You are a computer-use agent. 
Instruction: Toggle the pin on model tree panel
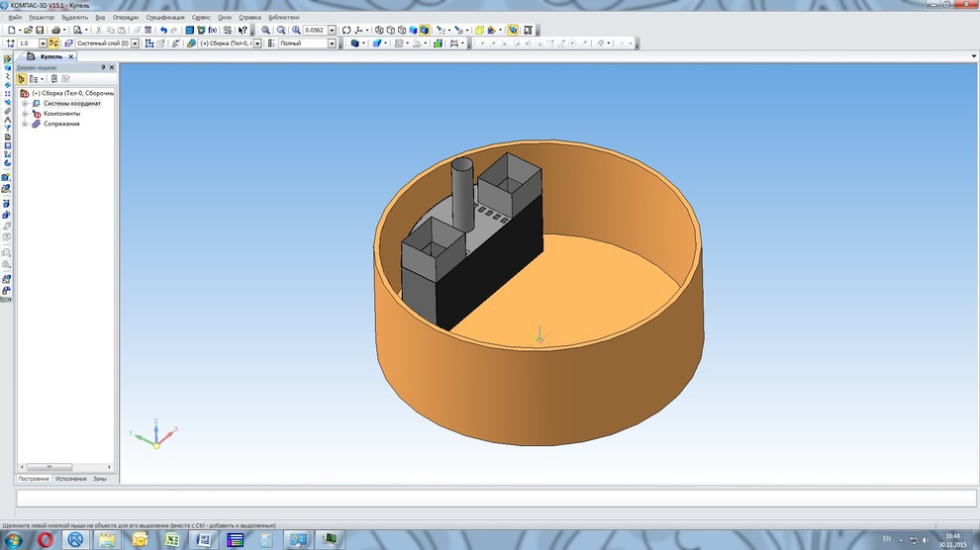tap(103, 67)
